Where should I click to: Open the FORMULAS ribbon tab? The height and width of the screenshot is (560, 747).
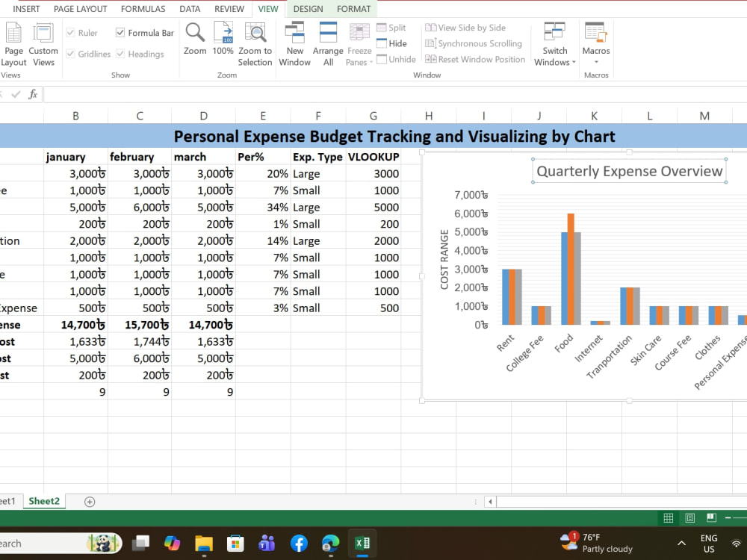coord(143,9)
